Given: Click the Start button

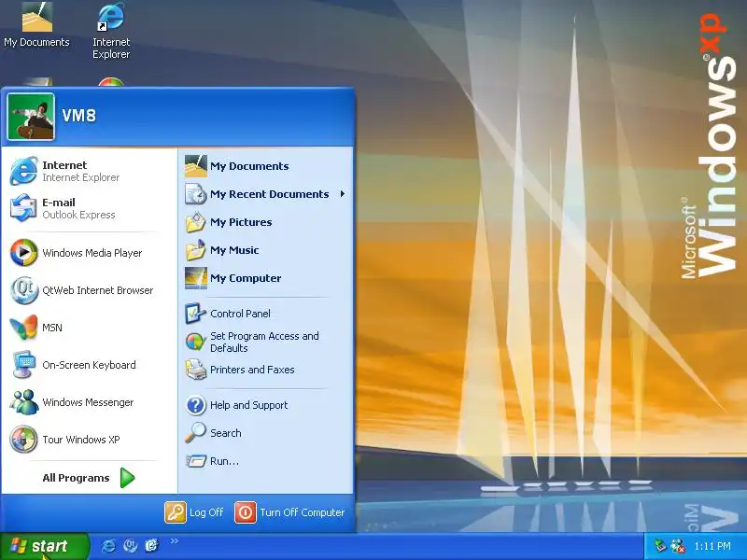Looking at the screenshot, I should pos(44,546).
